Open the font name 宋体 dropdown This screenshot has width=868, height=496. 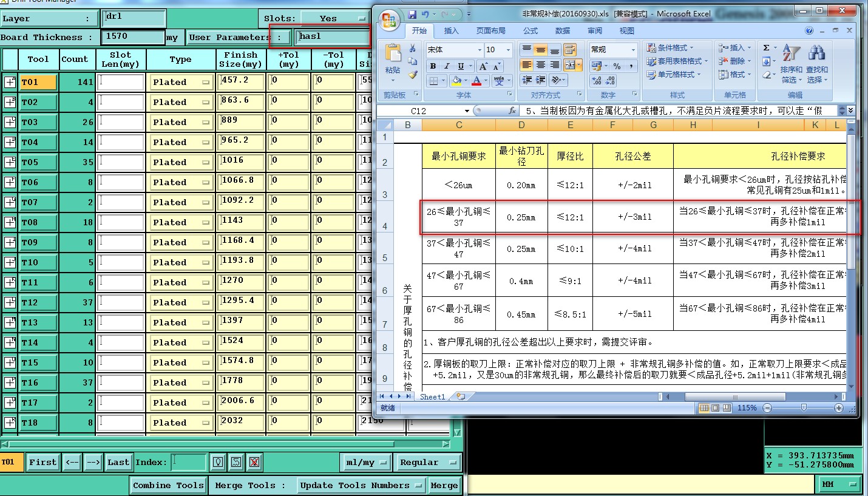click(480, 50)
